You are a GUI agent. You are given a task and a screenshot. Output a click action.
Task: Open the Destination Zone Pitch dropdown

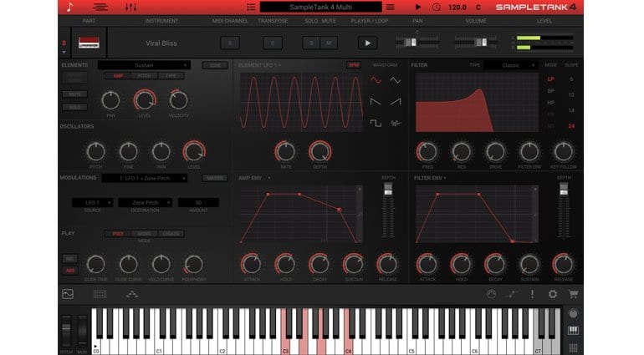tap(145, 202)
